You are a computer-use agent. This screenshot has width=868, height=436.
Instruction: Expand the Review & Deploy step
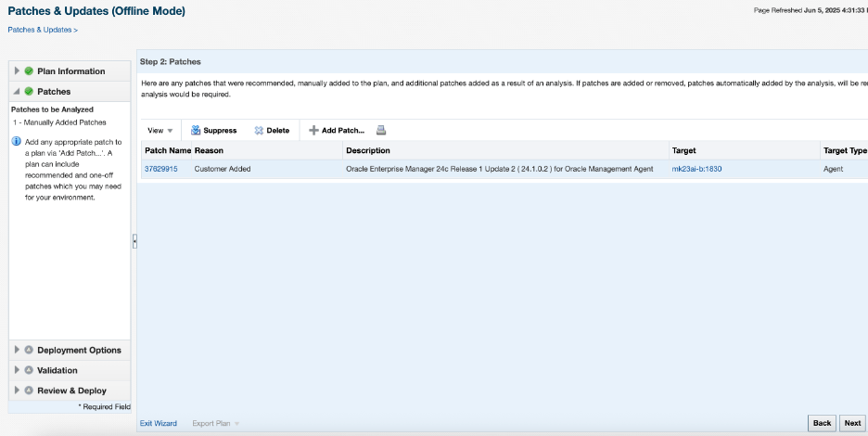(x=17, y=391)
